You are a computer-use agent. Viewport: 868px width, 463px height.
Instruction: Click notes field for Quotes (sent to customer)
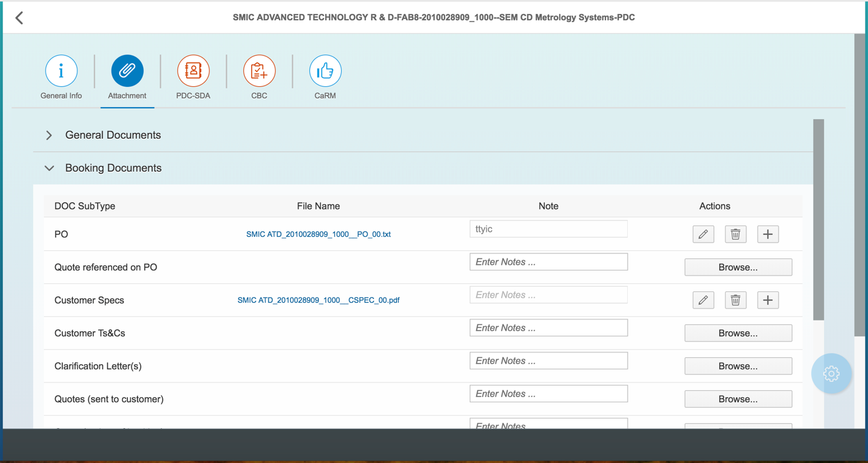tap(548, 394)
